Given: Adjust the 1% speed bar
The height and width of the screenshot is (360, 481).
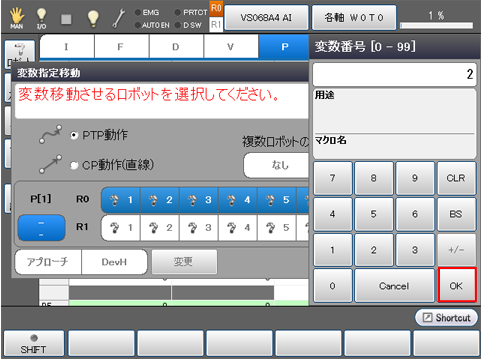Looking at the screenshot, I should [x=436, y=25].
